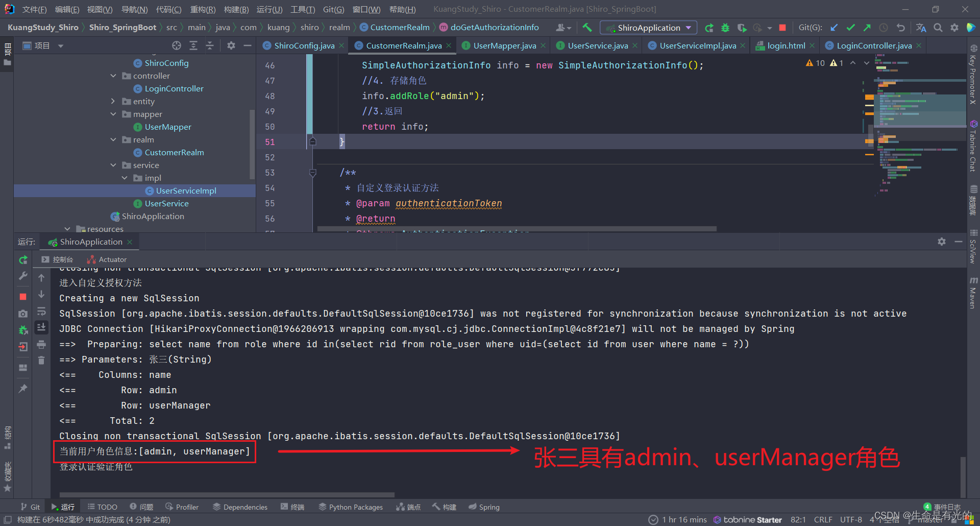Click the locate file target icon in project panel
The width and height of the screenshot is (980, 526).
(x=177, y=45)
